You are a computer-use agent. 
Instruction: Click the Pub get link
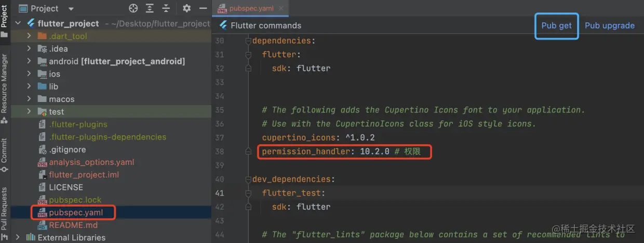click(556, 25)
